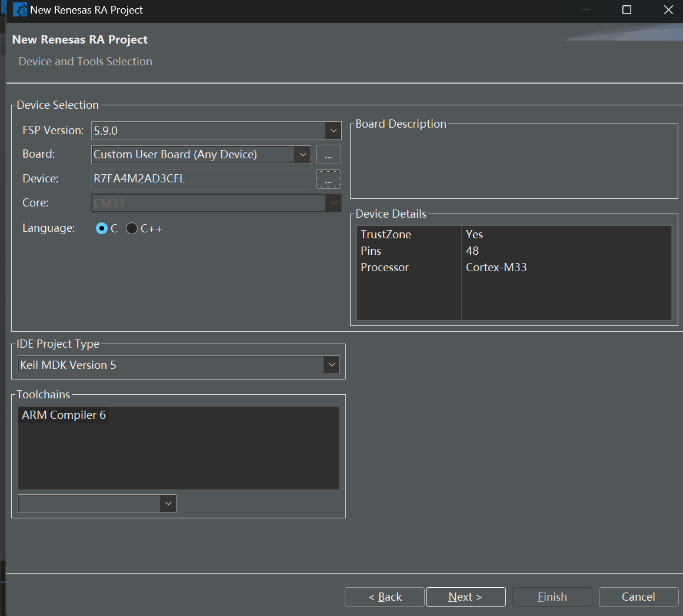Click the TrustZone row in Device Details

pyautogui.click(x=514, y=234)
